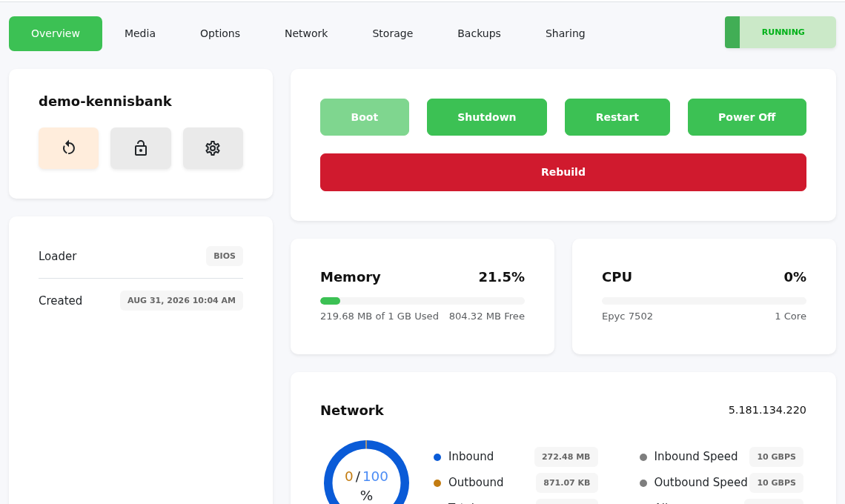Open the Media tab

(140, 33)
